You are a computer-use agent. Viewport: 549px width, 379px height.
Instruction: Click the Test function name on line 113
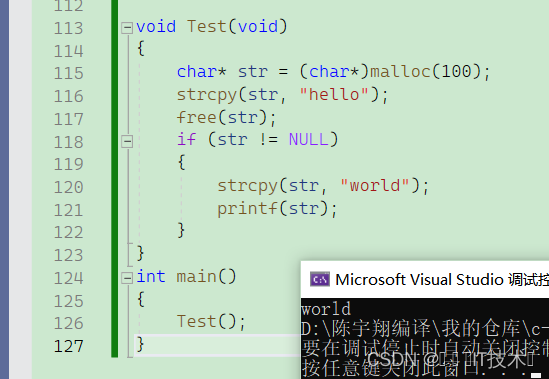coord(207,26)
